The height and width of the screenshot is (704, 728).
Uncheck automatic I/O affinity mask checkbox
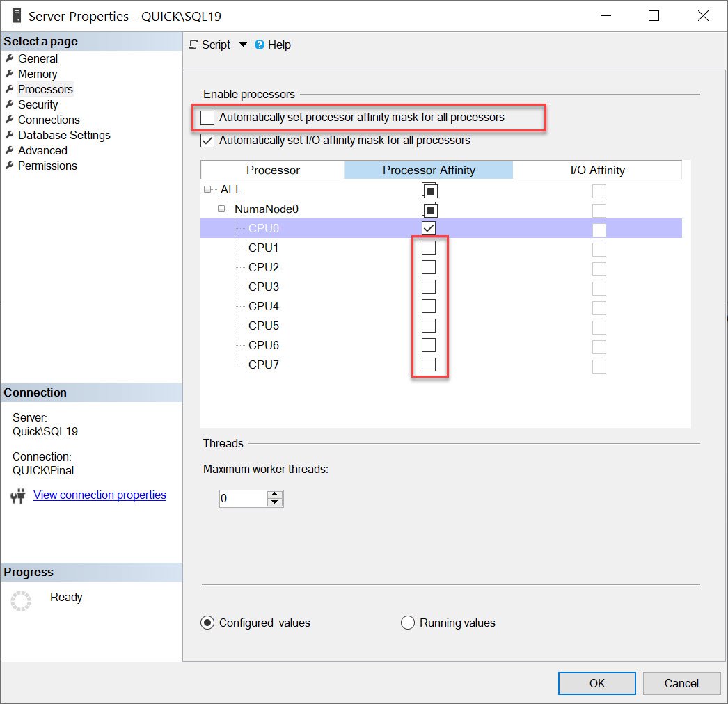tap(207, 141)
